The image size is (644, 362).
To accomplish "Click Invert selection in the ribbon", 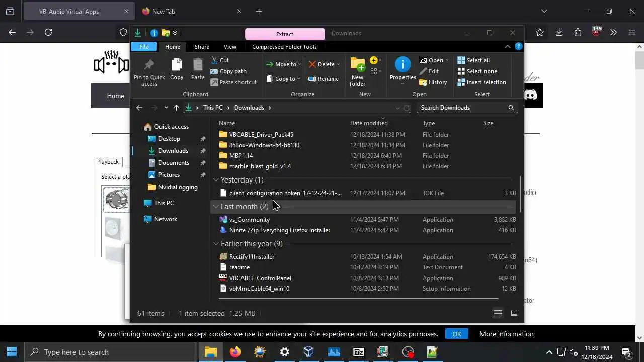I will [481, 82].
